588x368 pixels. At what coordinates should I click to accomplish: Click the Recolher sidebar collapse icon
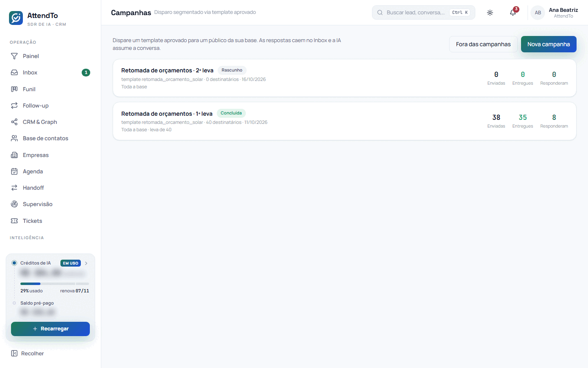pyautogui.click(x=14, y=353)
